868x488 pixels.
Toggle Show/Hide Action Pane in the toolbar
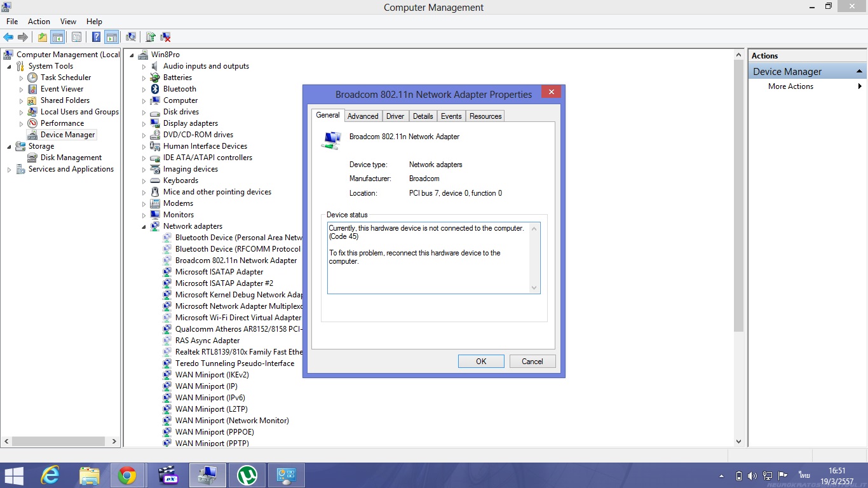111,37
